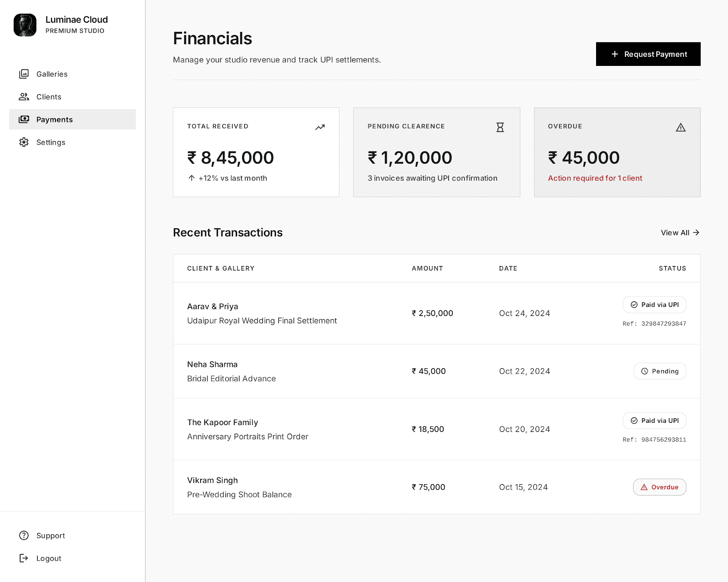This screenshot has height=582, width=728.
Task: Click the checkmark icon in Kapoor Family status
Action: pos(634,421)
